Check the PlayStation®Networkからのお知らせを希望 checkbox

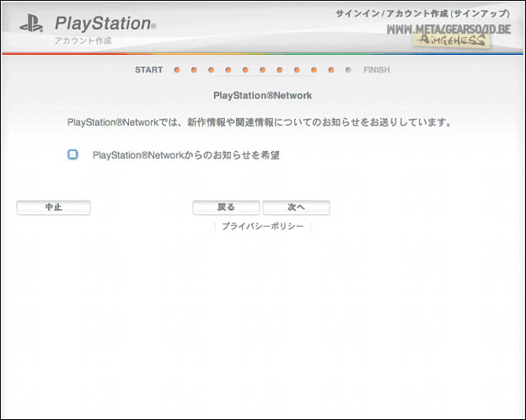(x=72, y=154)
